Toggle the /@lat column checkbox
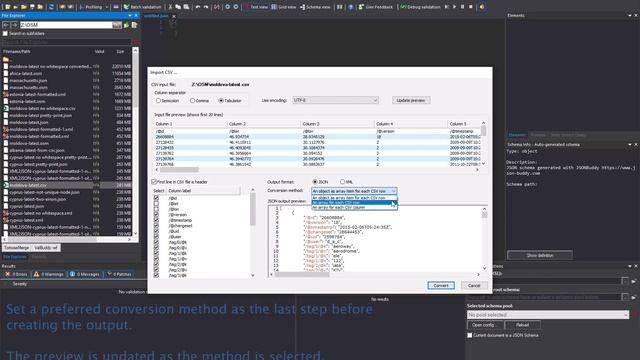Image resolution: width=640 pixels, height=360 pixels. (x=156, y=203)
